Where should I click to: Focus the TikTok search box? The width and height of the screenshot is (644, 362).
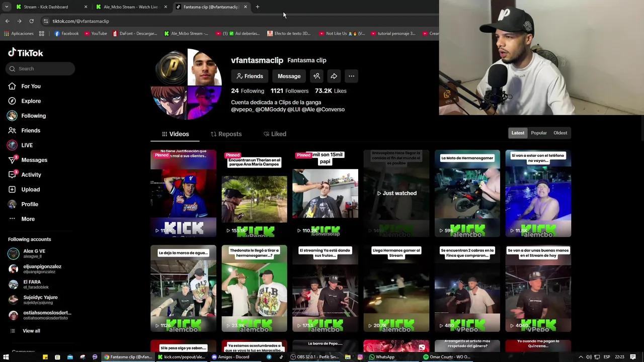41,68
